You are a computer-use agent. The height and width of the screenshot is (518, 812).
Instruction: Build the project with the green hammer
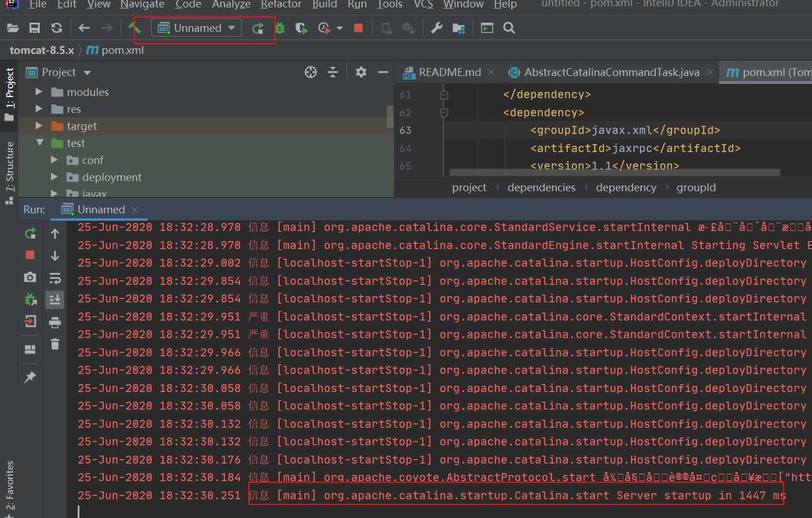pos(134,27)
